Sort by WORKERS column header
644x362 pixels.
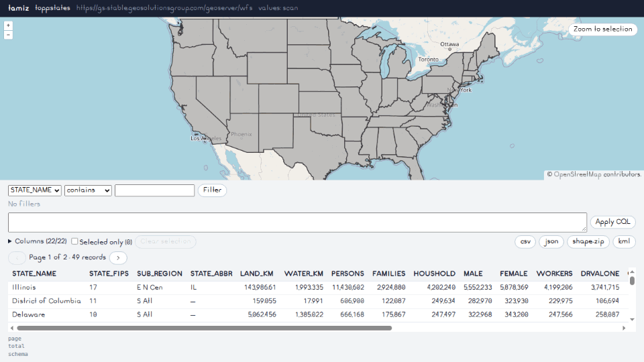coord(554,274)
